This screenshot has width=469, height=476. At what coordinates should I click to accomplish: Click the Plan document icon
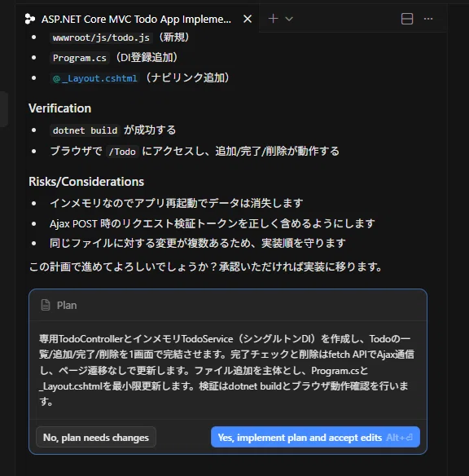(x=46, y=305)
